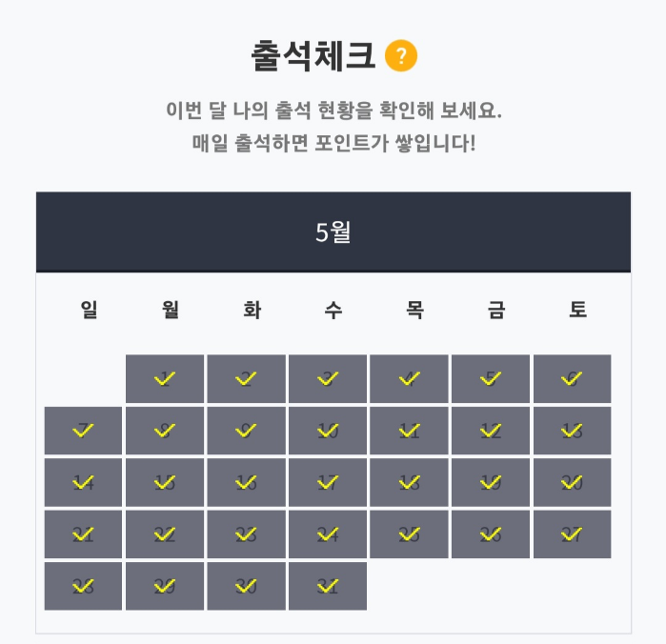Viewport: 666px width, 644px height.
Task: Select the May 28 attendance cell
Action: [83, 586]
